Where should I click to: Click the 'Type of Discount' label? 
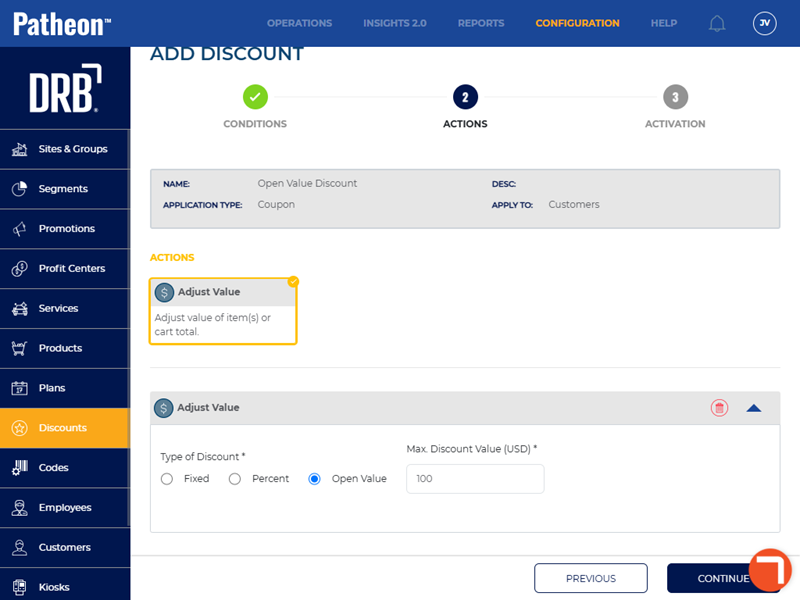coord(203,456)
